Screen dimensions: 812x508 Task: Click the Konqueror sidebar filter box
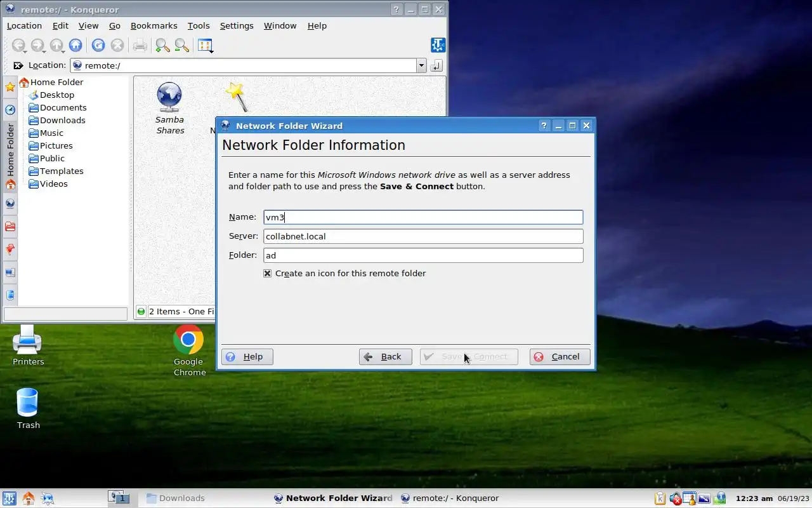tap(65, 314)
